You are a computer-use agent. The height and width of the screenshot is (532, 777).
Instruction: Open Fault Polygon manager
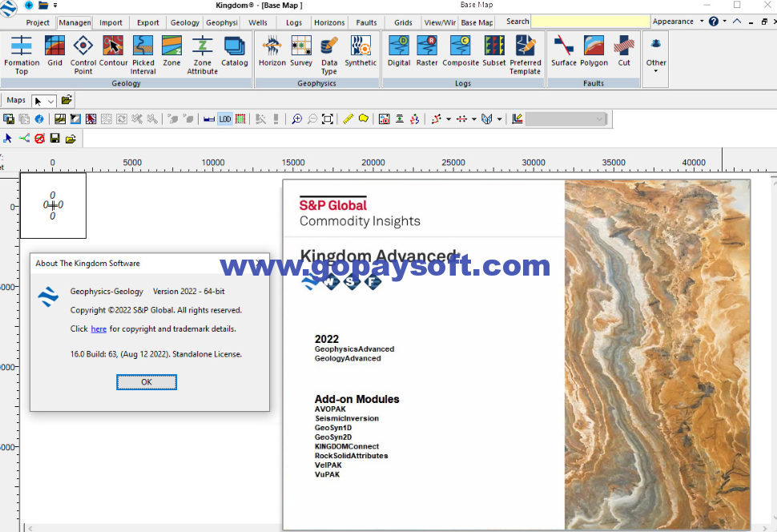point(594,51)
